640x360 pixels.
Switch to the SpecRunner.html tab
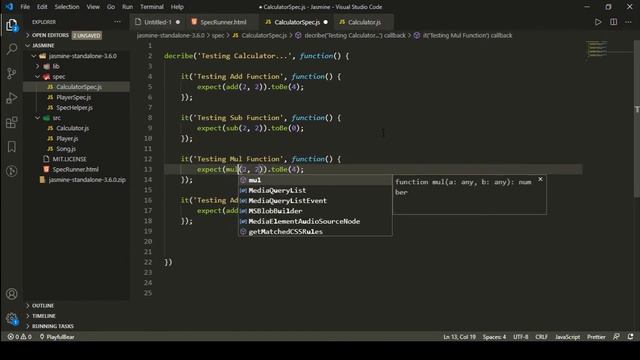click(223, 22)
